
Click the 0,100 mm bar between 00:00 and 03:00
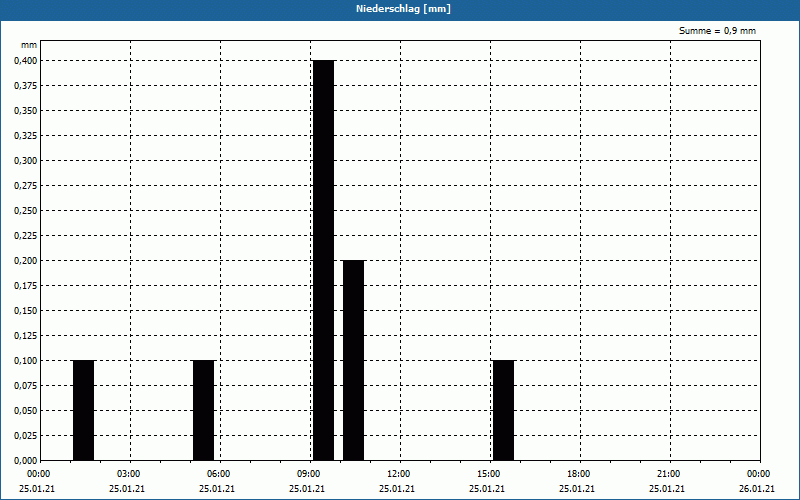[x=84, y=410]
